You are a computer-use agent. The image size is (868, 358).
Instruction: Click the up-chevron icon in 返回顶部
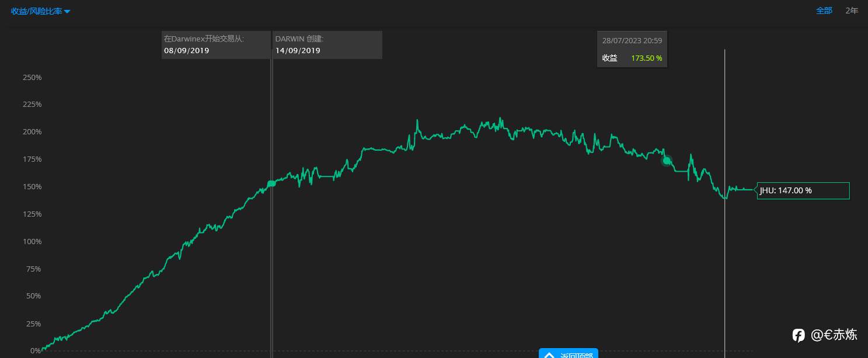pyautogui.click(x=549, y=354)
